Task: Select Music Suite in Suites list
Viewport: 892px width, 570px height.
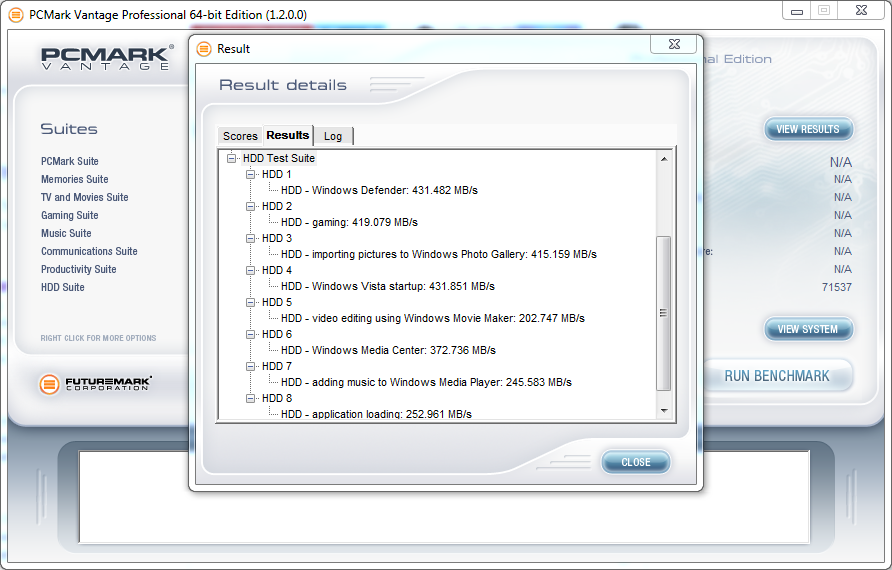Action: click(x=66, y=233)
